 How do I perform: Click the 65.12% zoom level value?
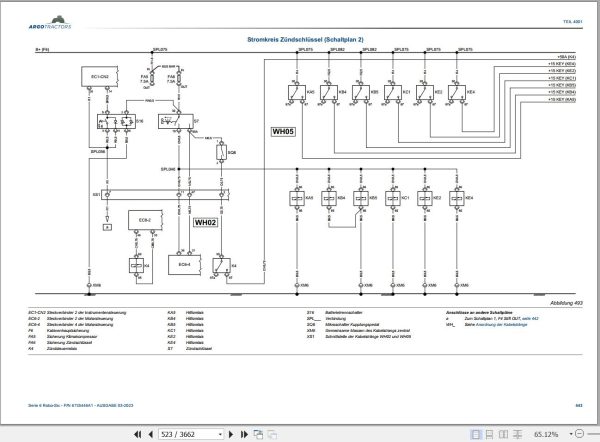click(x=546, y=434)
